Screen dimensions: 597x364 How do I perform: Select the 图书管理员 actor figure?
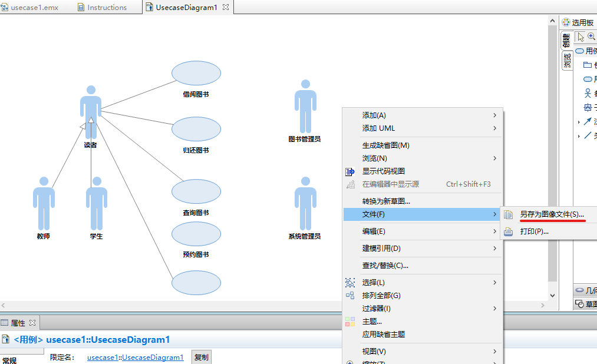tap(305, 107)
